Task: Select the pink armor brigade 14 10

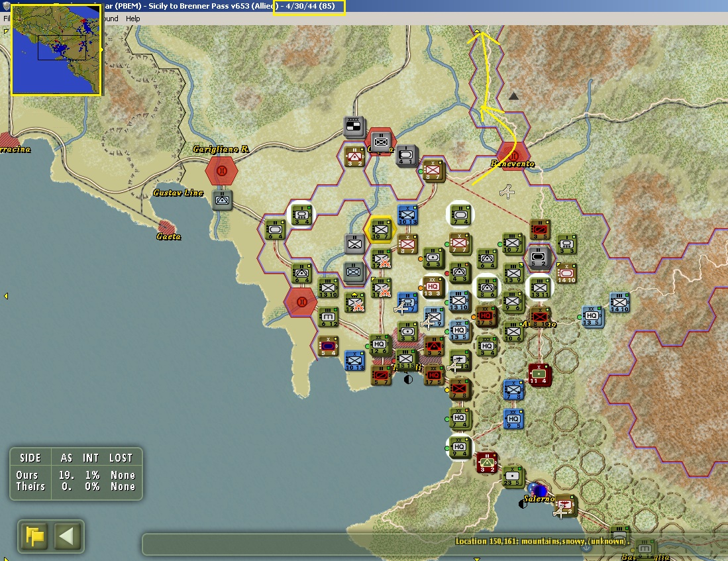Action: [x=566, y=273]
